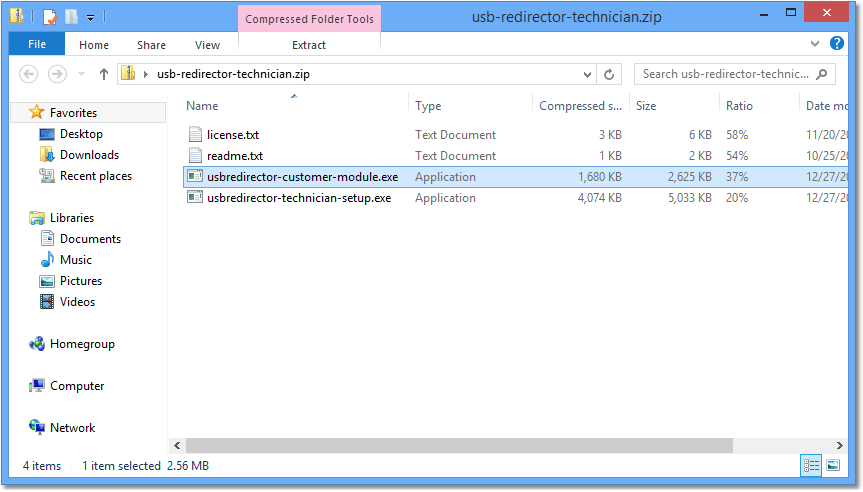Open the Downloads folder in Favorites
The height and width of the screenshot is (492, 863).
(x=89, y=155)
